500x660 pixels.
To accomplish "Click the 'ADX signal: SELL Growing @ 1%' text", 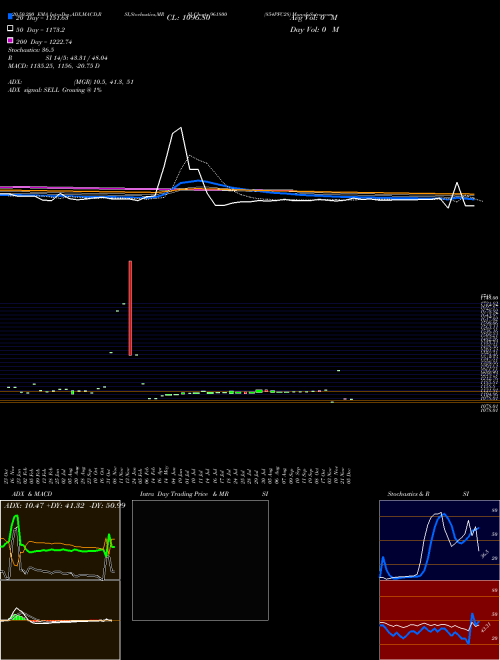I will (55, 90).
